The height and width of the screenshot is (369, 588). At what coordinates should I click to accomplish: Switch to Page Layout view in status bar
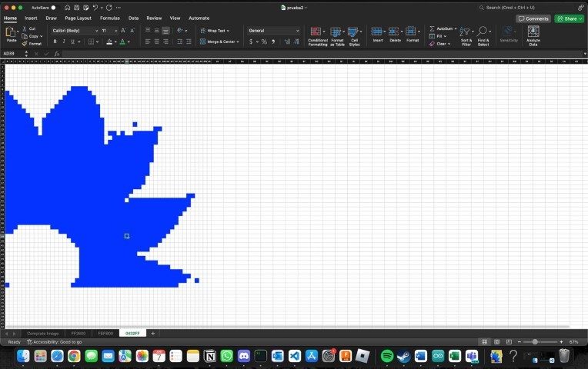tap(496, 341)
